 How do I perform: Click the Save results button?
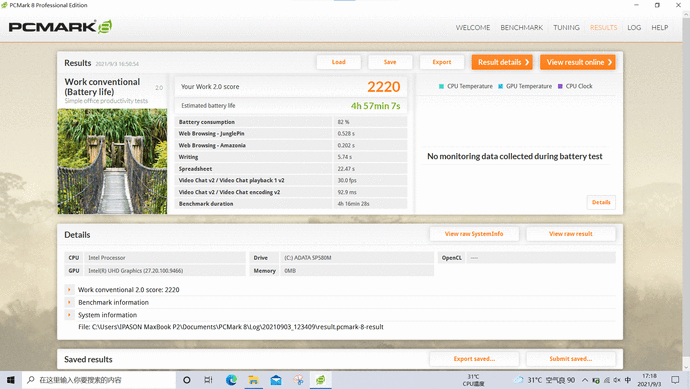[390, 62]
